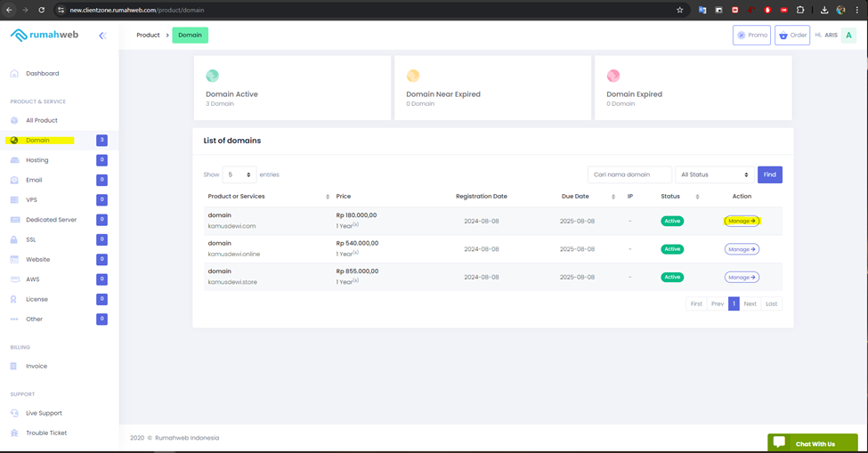Click the price Rp 855.000,00
Image resolution: width=868 pixels, height=453 pixels.
(357, 271)
